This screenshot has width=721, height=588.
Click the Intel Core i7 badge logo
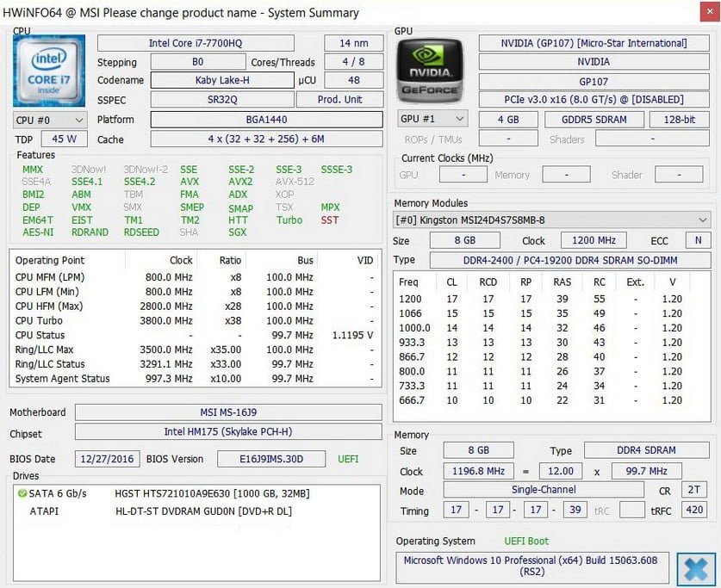(x=48, y=70)
